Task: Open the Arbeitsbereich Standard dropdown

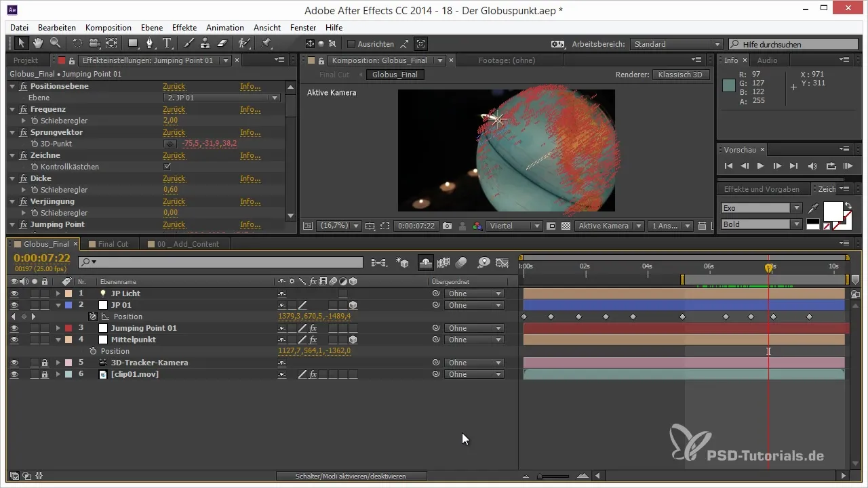Action: coord(676,44)
